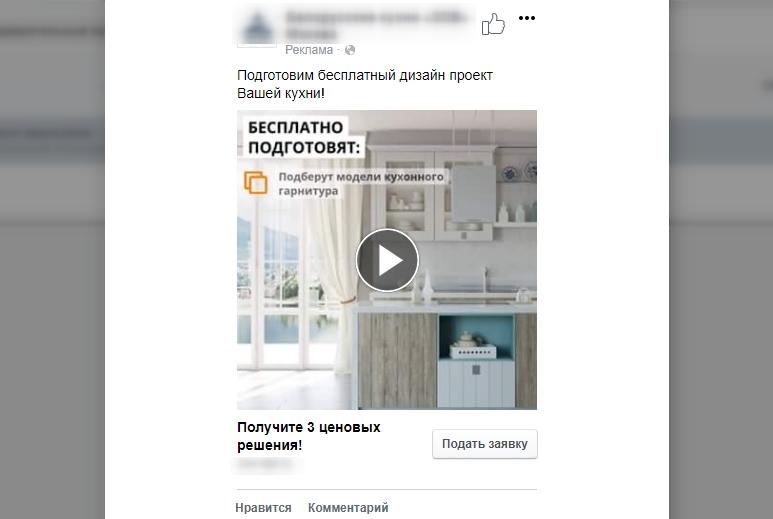Click post text Подготовим бесплатный дизайн проект
773x519 pixels.
click(x=365, y=75)
